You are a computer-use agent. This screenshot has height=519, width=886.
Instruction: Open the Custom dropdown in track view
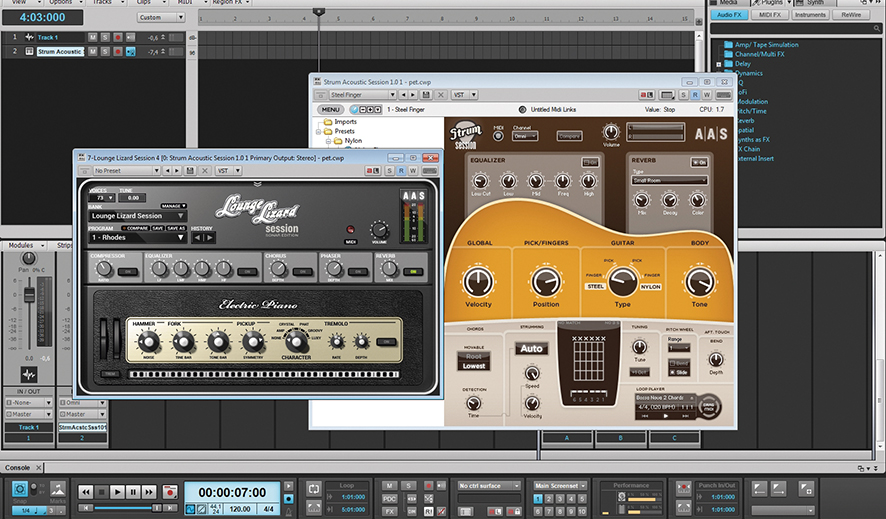(161, 18)
